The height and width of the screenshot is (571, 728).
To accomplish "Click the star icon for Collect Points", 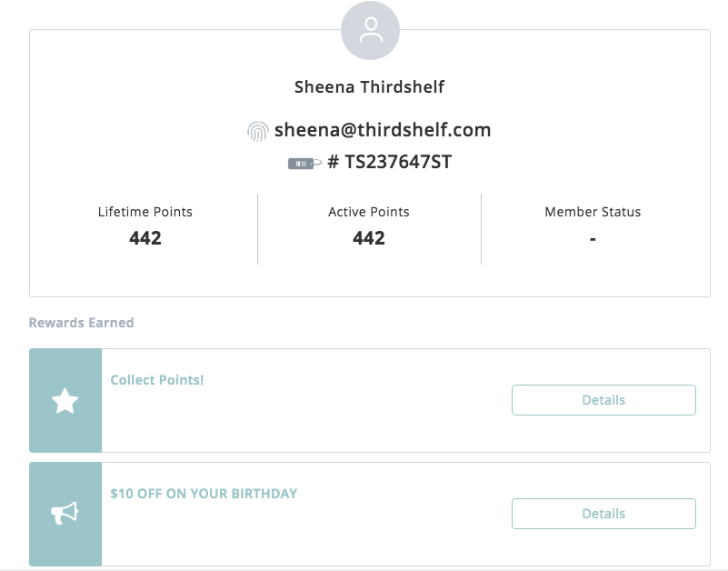I will 65,401.
